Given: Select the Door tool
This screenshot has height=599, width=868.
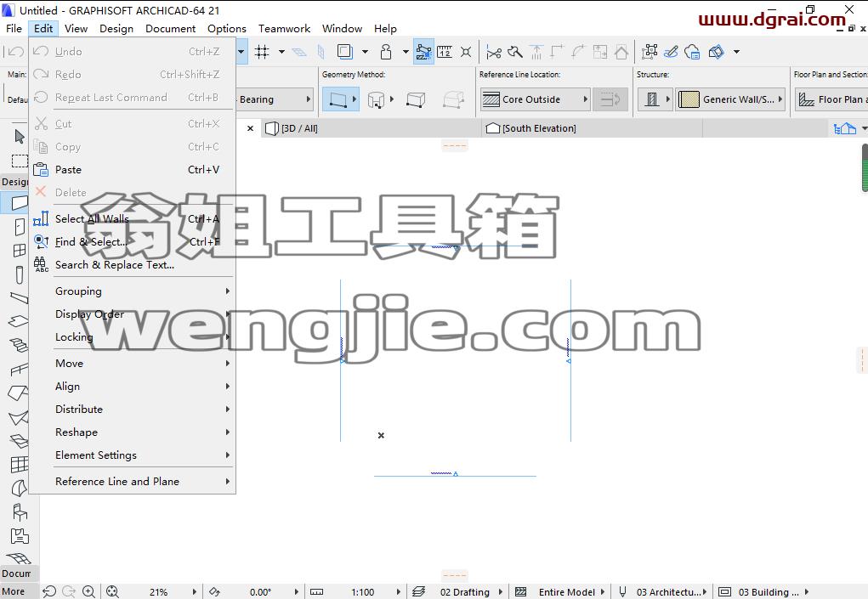Looking at the screenshot, I should tap(20, 227).
